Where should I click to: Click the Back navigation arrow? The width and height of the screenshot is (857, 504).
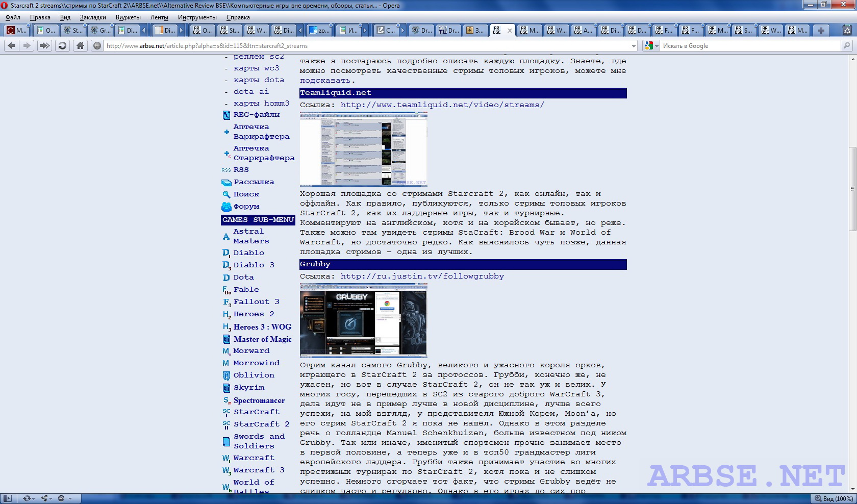pos(11,46)
